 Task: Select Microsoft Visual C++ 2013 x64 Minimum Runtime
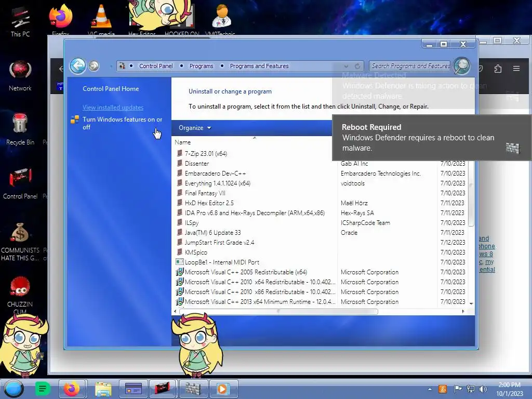(x=260, y=302)
